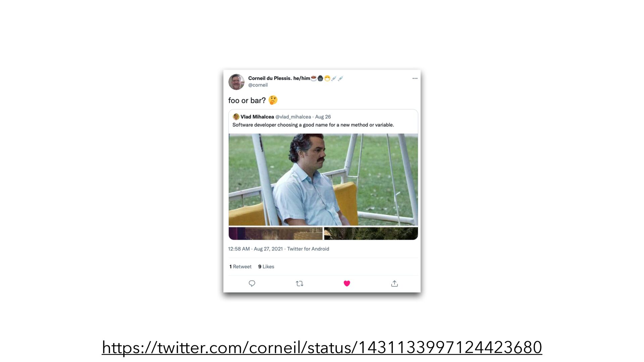644x362 pixels.
Task: Open the 1 Retweet list
Action: point(240,266)
